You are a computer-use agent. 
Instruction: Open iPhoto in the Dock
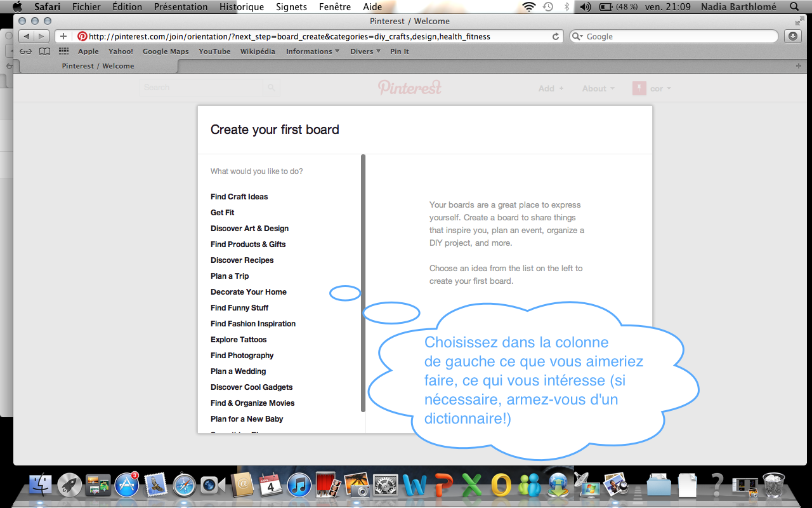pyautogui.click(x=357, y=485)
